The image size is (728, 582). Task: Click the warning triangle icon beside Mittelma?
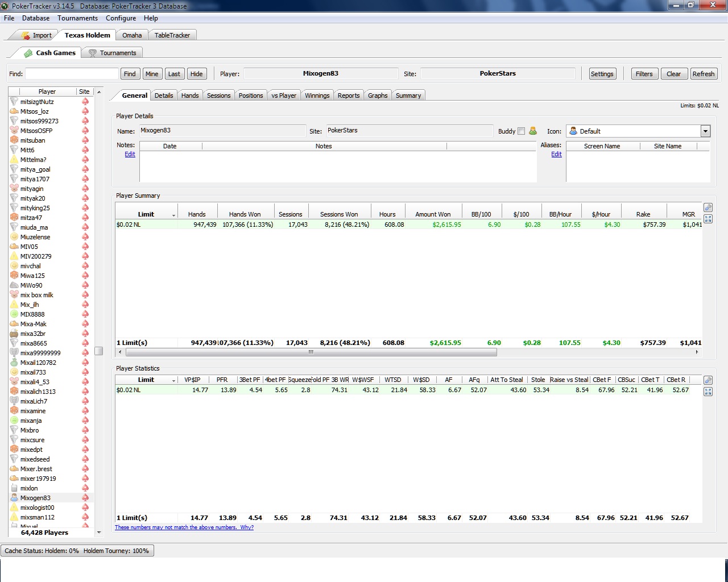(x=14, y=160)
